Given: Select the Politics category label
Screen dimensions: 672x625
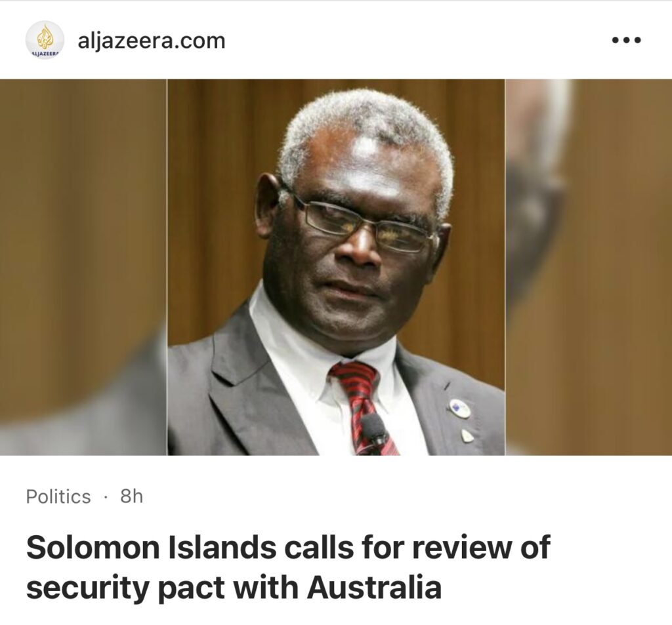Looking at the screenshot, I should (58, 497).
